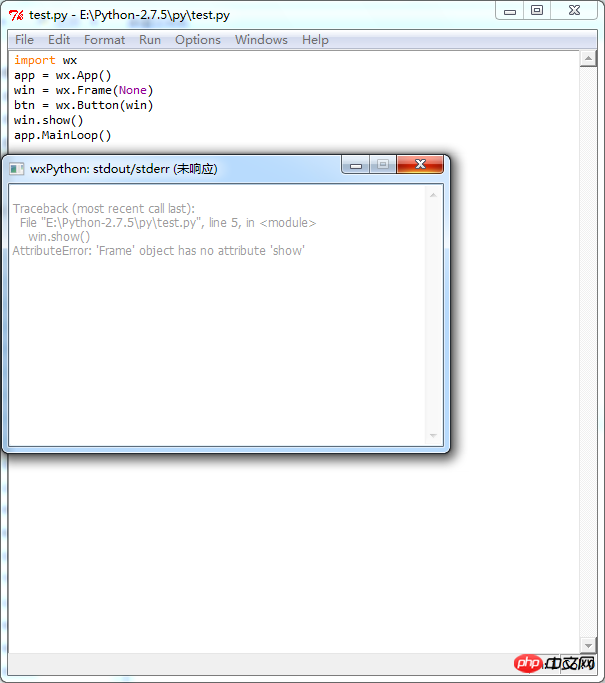This screenshot has height=683, width=605.
Task: Click the 'btn = wx.Button(win)' line
Action: point(84,105)
